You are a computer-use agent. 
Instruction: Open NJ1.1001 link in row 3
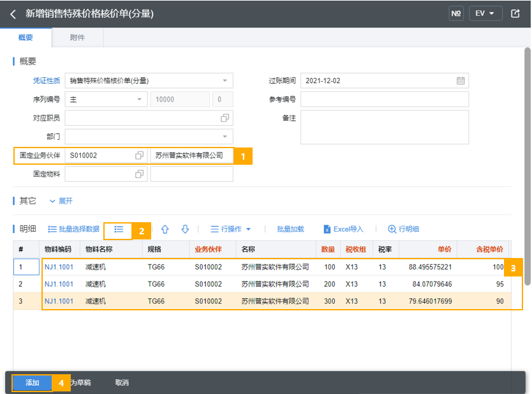coord(59,301)
